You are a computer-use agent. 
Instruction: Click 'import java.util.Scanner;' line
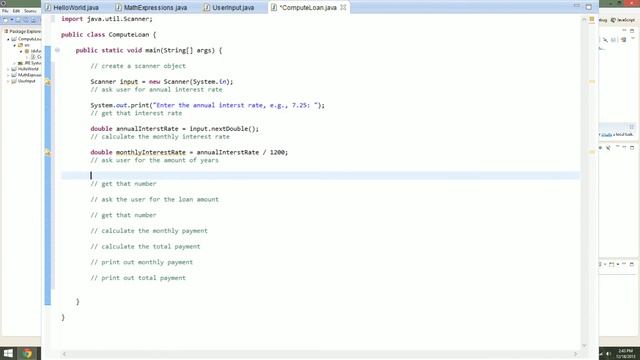pos(107,19)
